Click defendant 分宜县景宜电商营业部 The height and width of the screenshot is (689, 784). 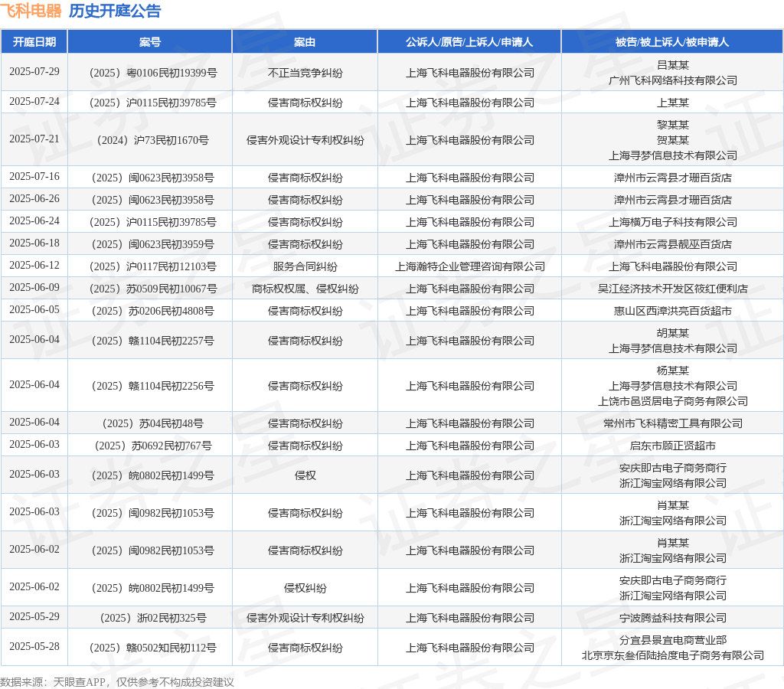672,640
